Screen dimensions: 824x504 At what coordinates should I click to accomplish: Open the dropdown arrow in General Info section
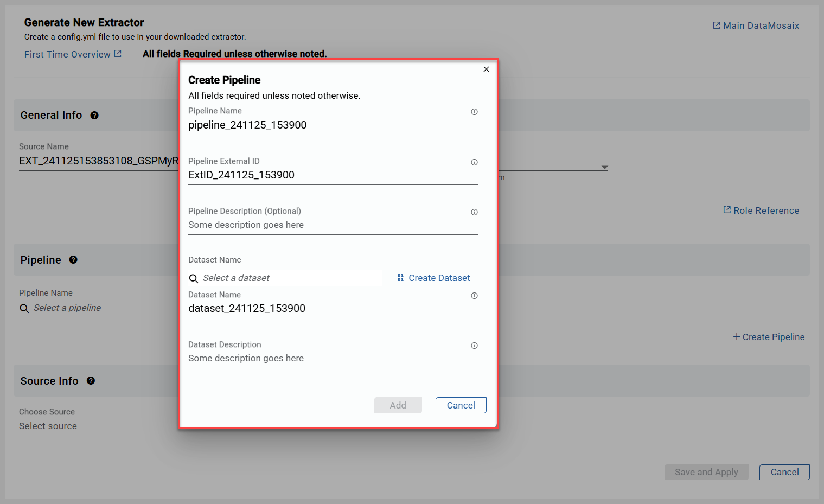604,167
